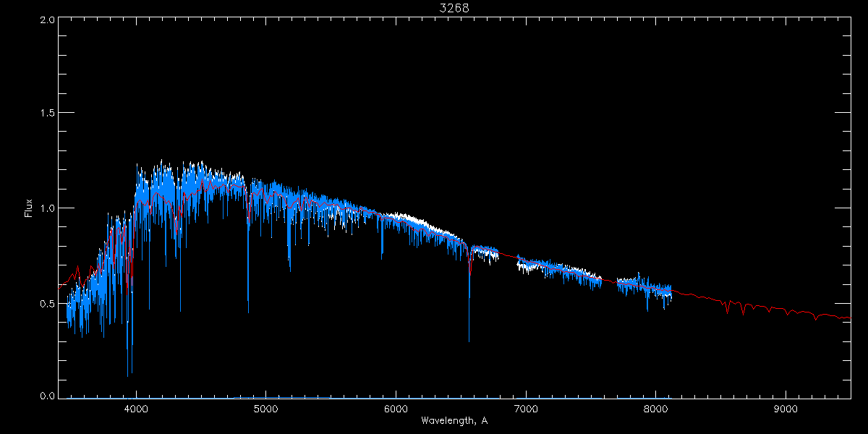Click the bottom of the deepest absorption dip just before 4000
Viewport: 868px width, 434px height.
[x=128, y=375]
